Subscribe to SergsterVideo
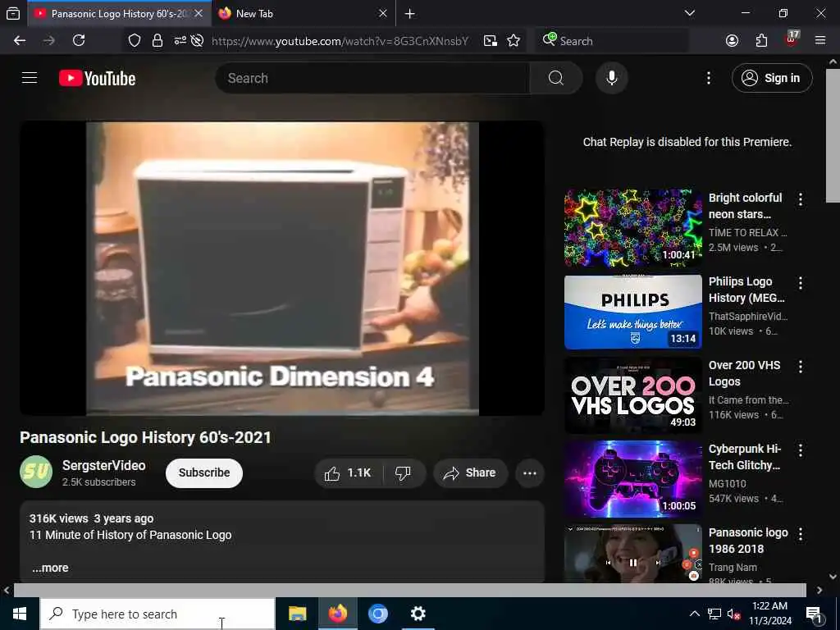Screen dimensions: 840x630 point(204,473)
